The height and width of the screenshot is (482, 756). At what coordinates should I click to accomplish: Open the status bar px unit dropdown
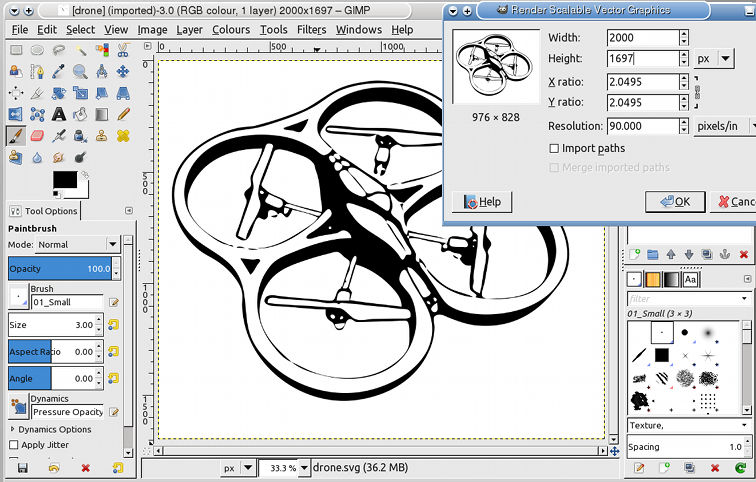pos(237,468)
